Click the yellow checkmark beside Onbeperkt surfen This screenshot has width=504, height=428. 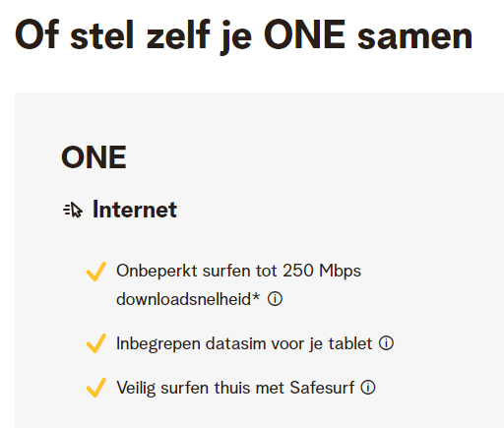coord(95,272)
